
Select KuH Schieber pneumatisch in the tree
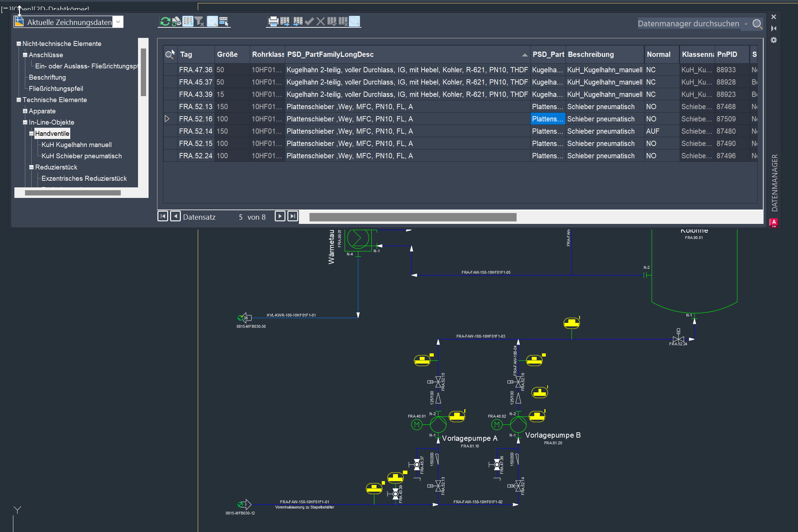point(81,156)
